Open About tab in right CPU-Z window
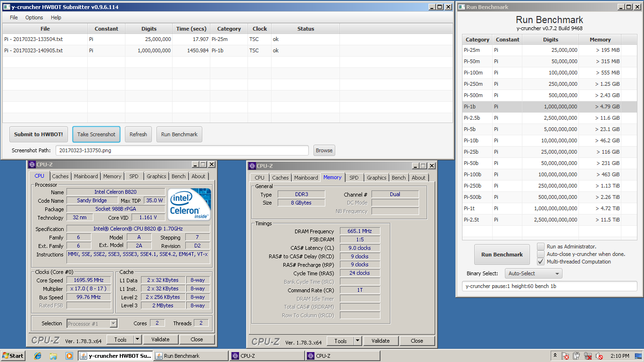The height and width of the screenshot is (362, 644). tap(419, 178)
